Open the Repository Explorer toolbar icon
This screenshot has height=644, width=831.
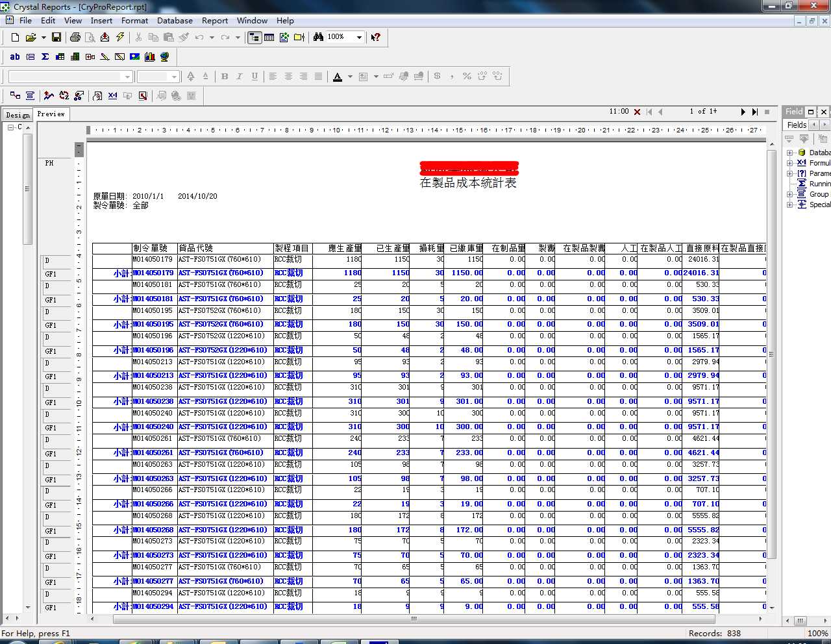[x=299, y=37]
